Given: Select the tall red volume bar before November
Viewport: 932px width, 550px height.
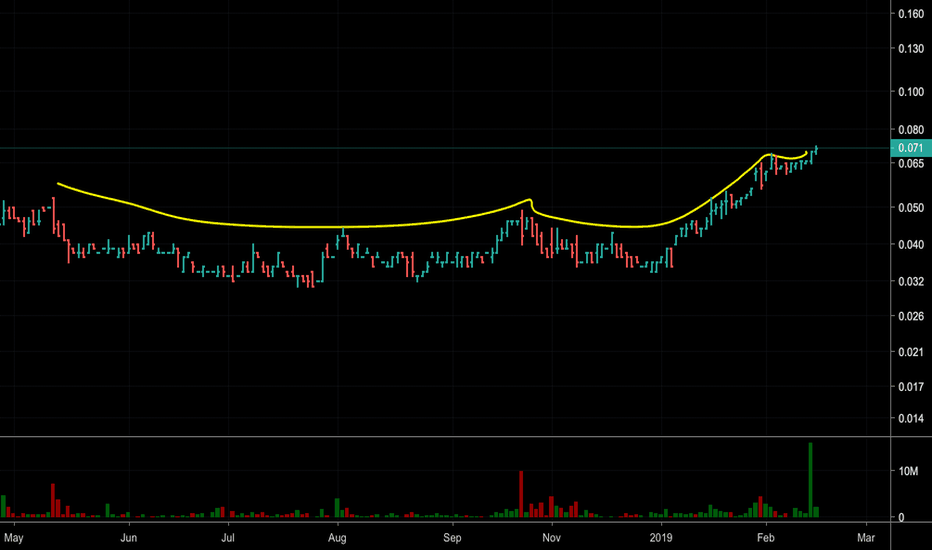Looking at the screenshot, I should (521, 494).
